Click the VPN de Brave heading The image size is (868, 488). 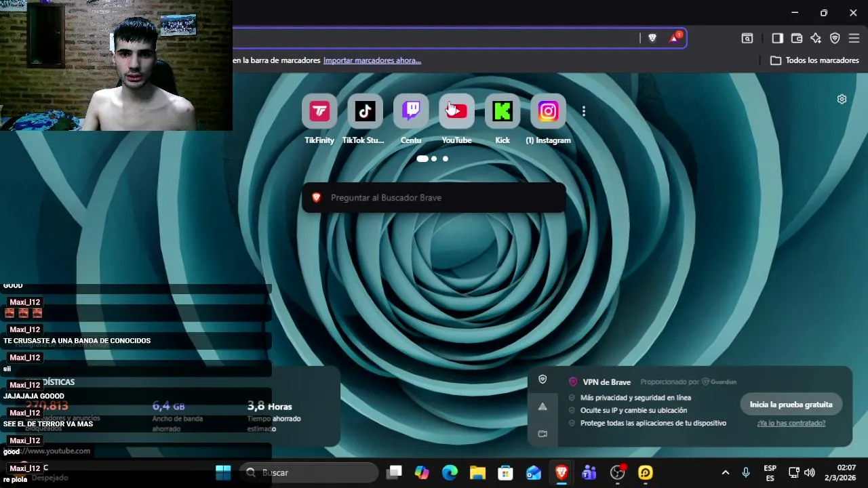[607, 382]
